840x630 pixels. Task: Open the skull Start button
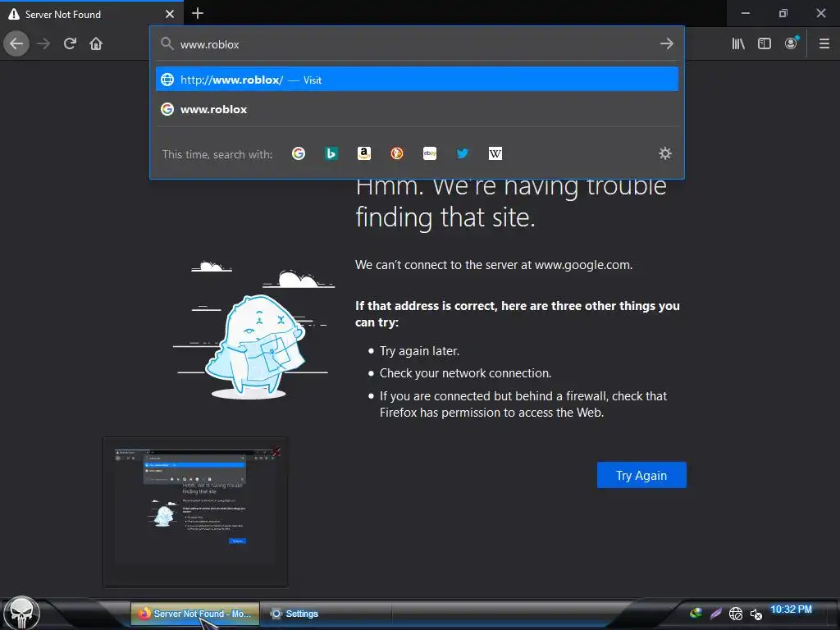(x=21, y=613)
